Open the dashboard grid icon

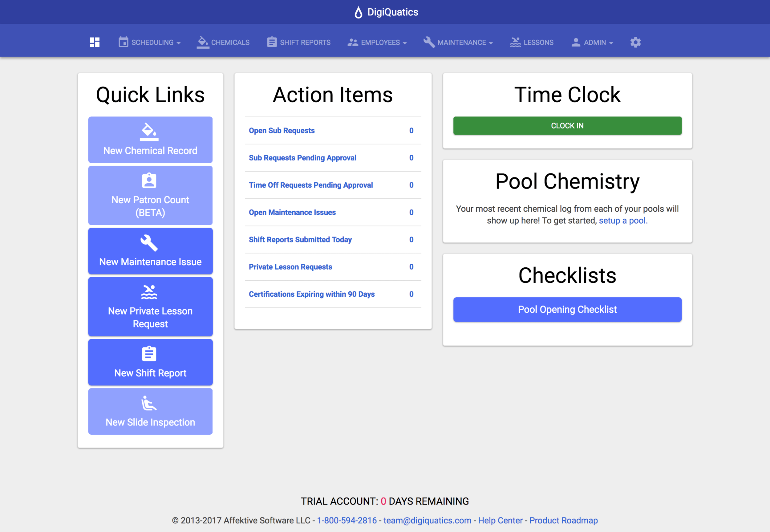pos(95,42)
